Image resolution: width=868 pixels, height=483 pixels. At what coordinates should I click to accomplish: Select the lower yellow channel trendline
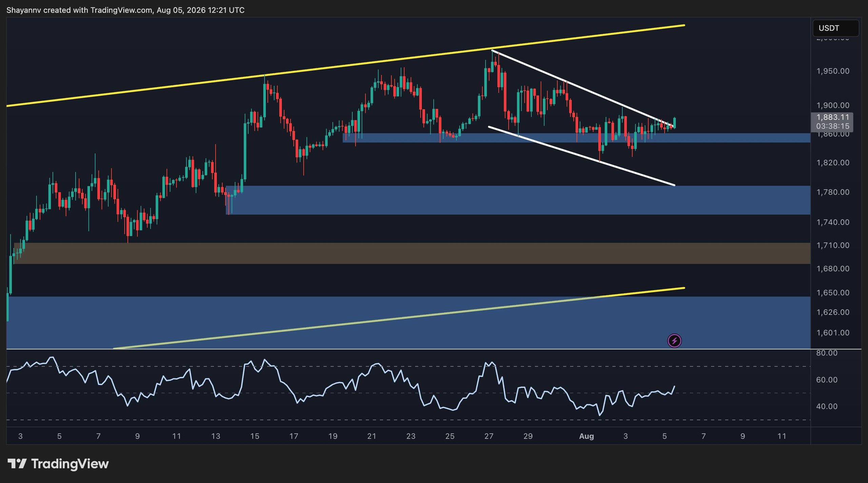399,318
